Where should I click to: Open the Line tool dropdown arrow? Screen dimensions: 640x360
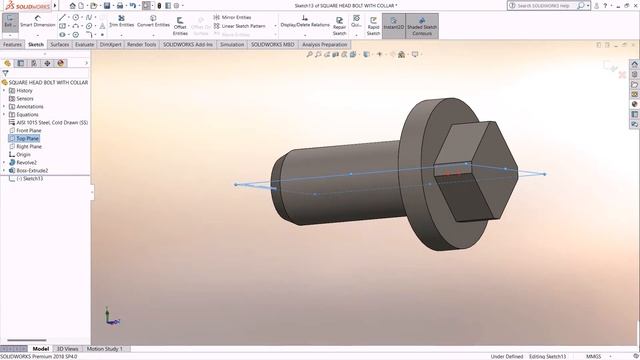pyautogui.click(x=68, y=17)
